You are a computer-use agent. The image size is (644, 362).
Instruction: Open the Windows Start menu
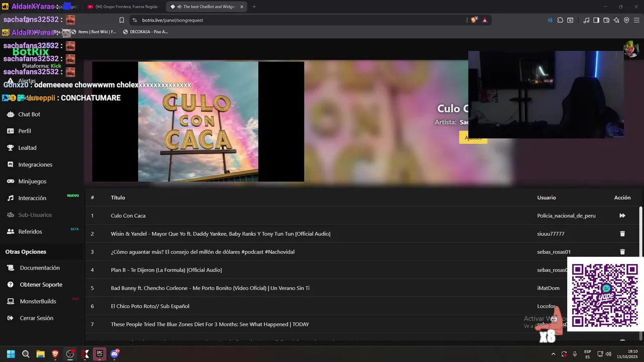click(11, 354)
